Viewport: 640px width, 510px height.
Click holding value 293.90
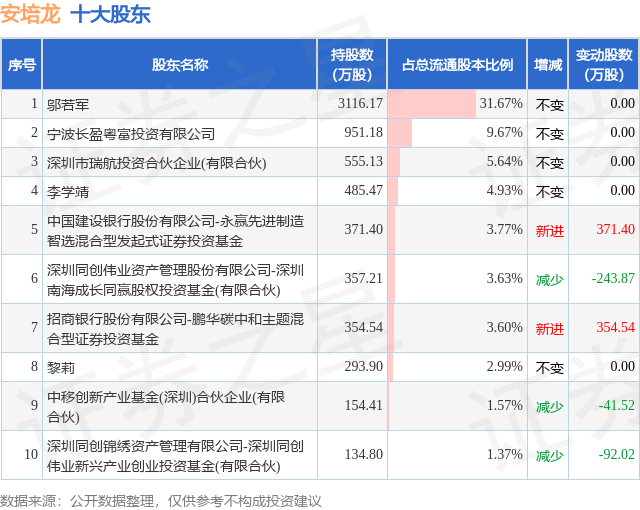(363, 366)
